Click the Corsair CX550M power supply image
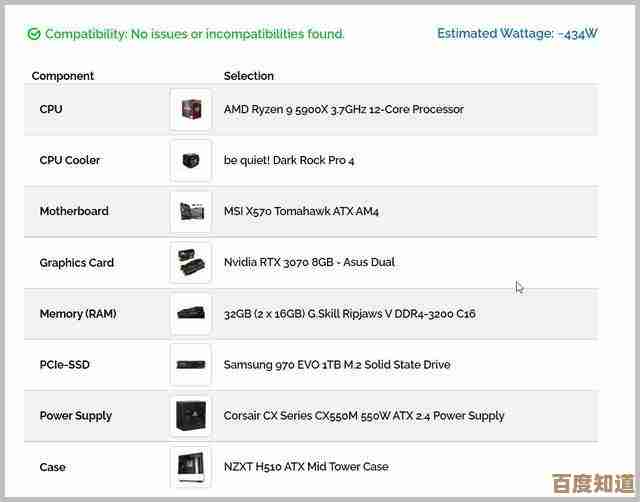This screenshot has width=640, height=502. [x=190, y=416]
